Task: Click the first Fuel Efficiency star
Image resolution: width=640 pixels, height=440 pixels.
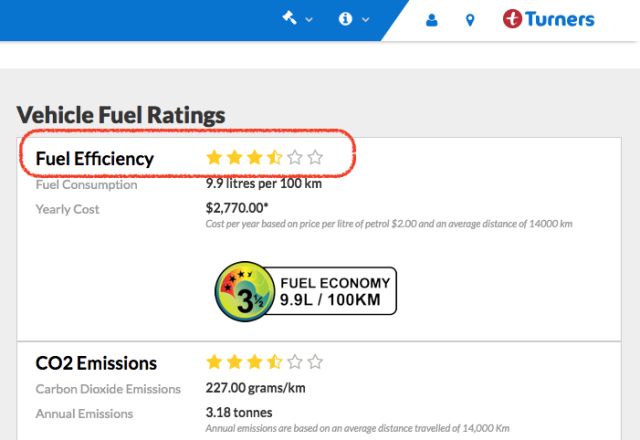Action: pos(213,157)
